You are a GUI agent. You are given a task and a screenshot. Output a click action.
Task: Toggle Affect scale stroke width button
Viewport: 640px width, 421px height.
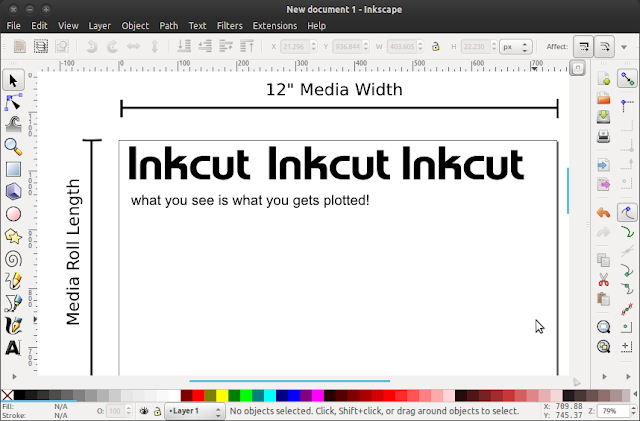584,47
